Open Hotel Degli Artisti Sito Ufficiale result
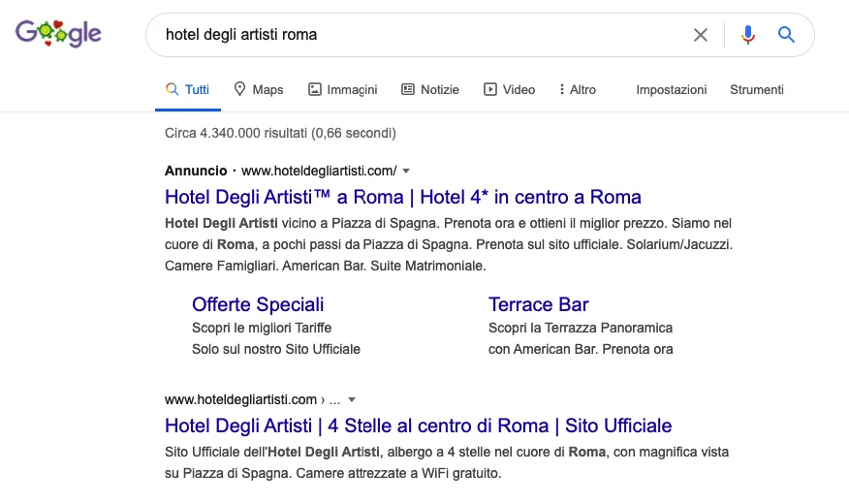The width and height of the screenshot is (849, 504). click(x=418, y=425)
